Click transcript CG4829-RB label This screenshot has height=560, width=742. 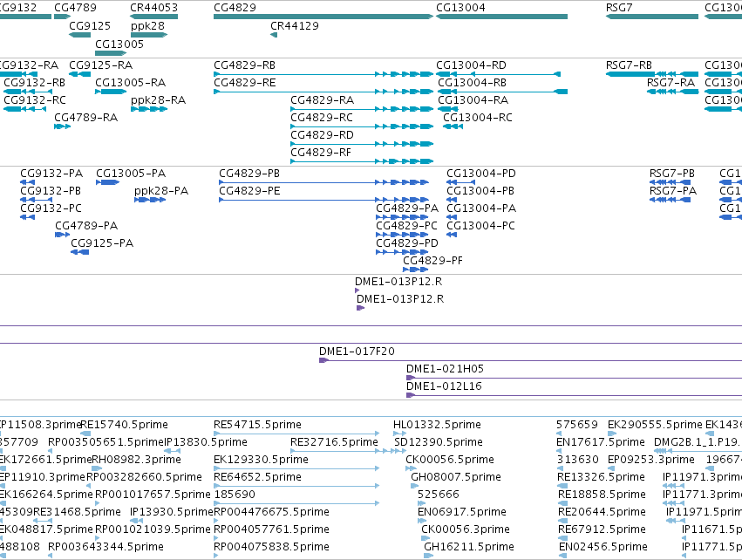(245, 65)
